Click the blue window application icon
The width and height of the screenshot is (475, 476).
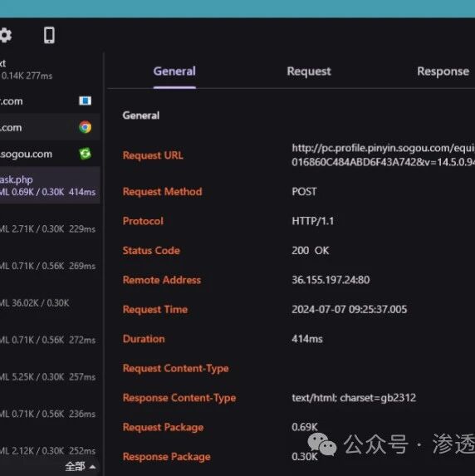(x=85, y=101)
